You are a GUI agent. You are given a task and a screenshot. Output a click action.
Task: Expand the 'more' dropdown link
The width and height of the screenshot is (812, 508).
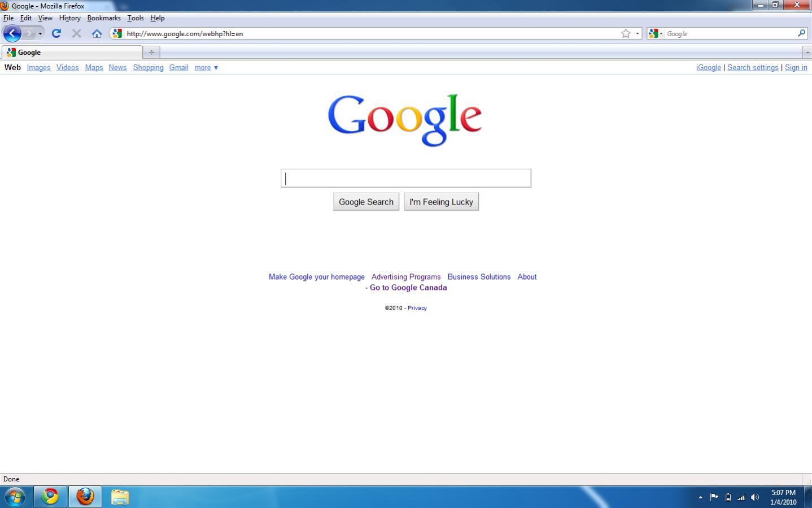[x=206, y=67]
